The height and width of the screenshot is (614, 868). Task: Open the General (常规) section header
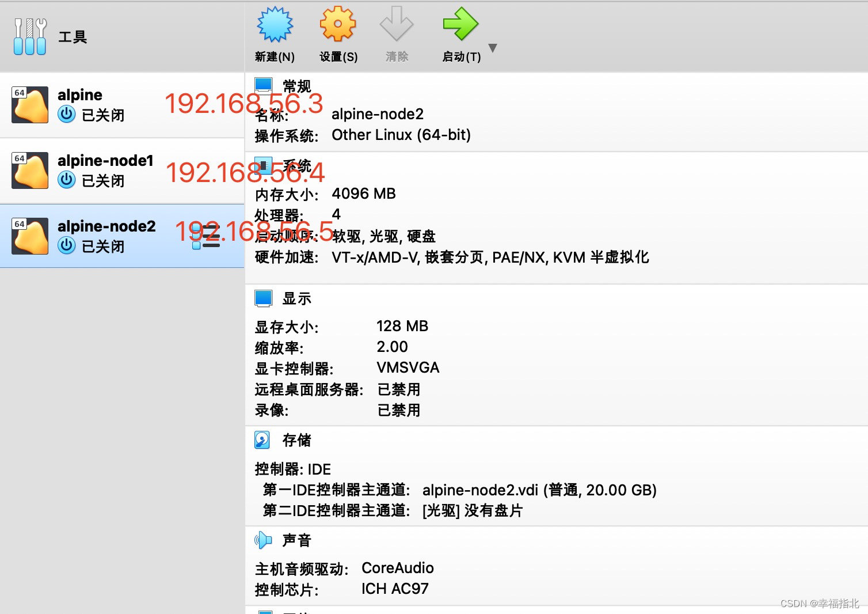tap(297, 86)
